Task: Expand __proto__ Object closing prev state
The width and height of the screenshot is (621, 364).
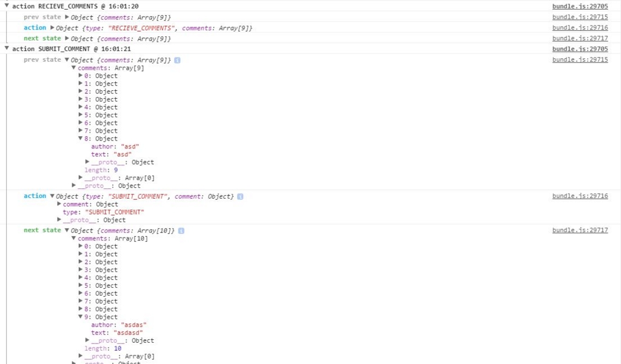Action: [x=73, y=185]
